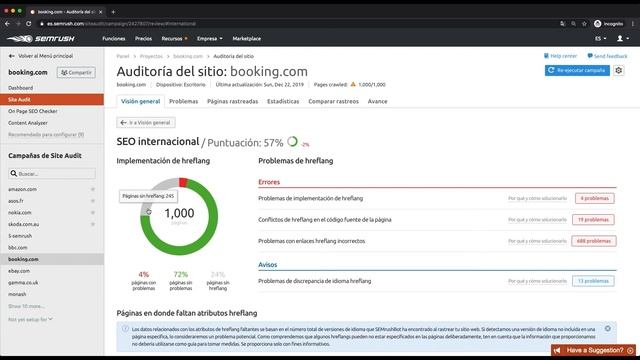640x360 pixels.
Task: Expand 'Show 10 more...' campaigns list
Action: 26,306
